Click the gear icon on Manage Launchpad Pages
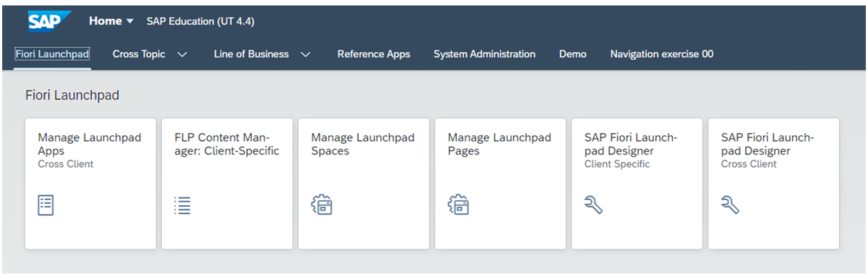 [458, 205]
